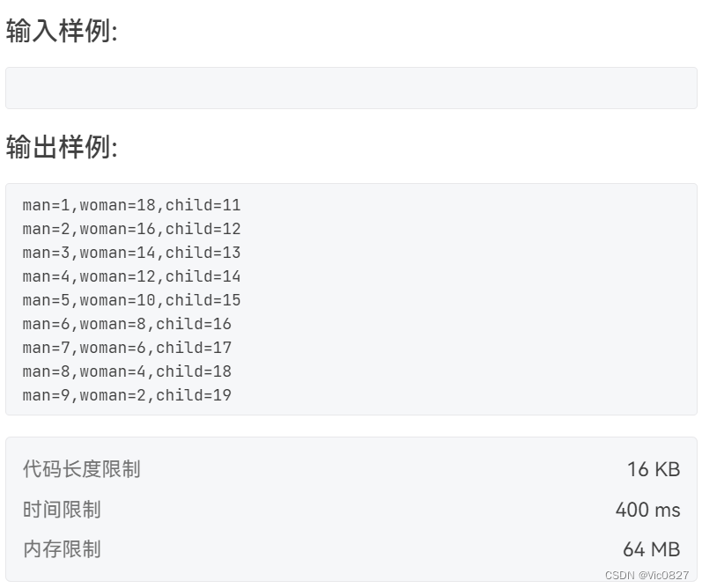Select the line man=8,woman=4,child=18
The width and height of the screenshot is (702, 588).
(x=127, y=371)
